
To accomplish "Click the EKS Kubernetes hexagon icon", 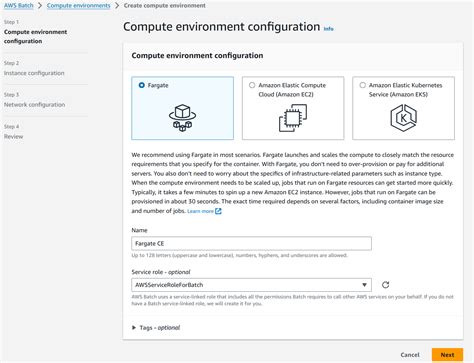I will pos(403,118).
